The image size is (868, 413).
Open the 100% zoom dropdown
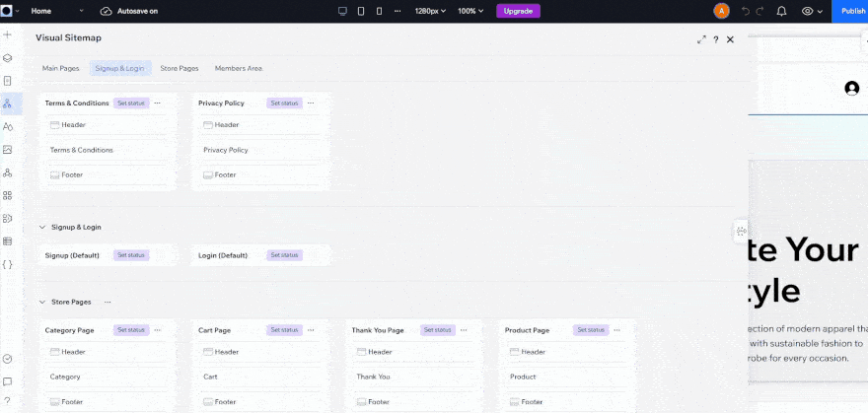(x=472, y=11)
